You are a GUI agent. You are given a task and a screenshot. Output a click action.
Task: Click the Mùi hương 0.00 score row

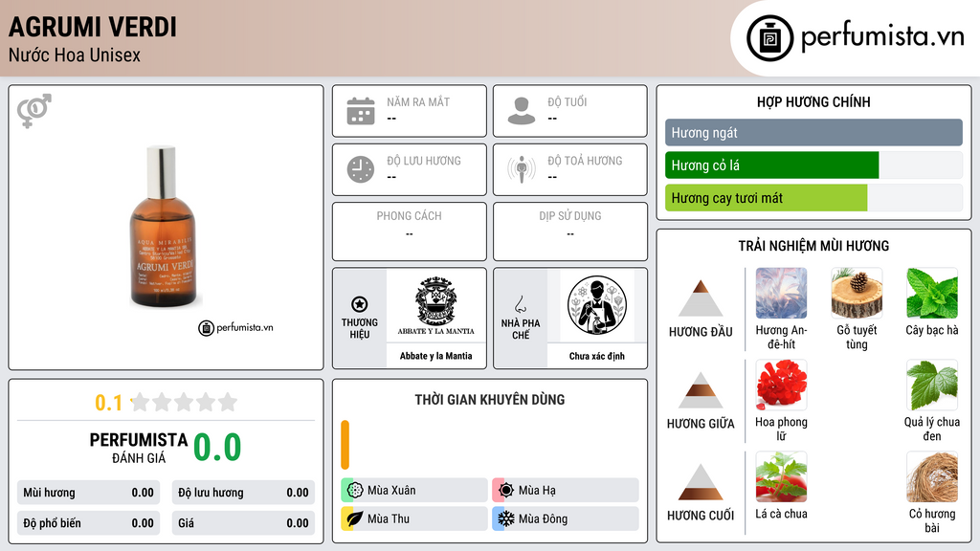click(x=89, y=493)
